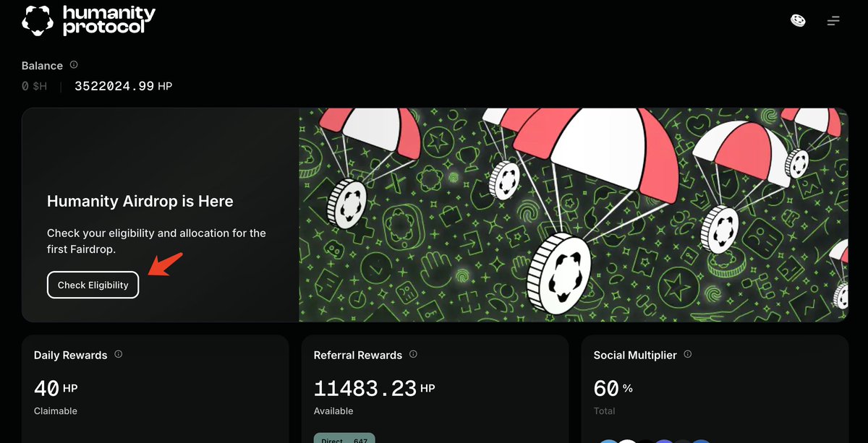Show the Daily Rewards info tooltip icon
Image resolution: width=868 pixels, height=443 pixels.
pos(119,355)
